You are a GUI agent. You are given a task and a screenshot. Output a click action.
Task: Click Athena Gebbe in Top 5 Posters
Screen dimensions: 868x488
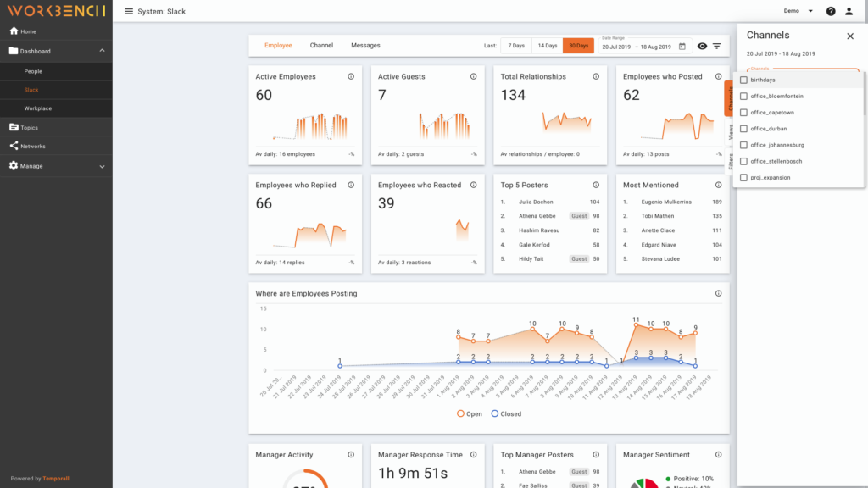coord(537,216)
